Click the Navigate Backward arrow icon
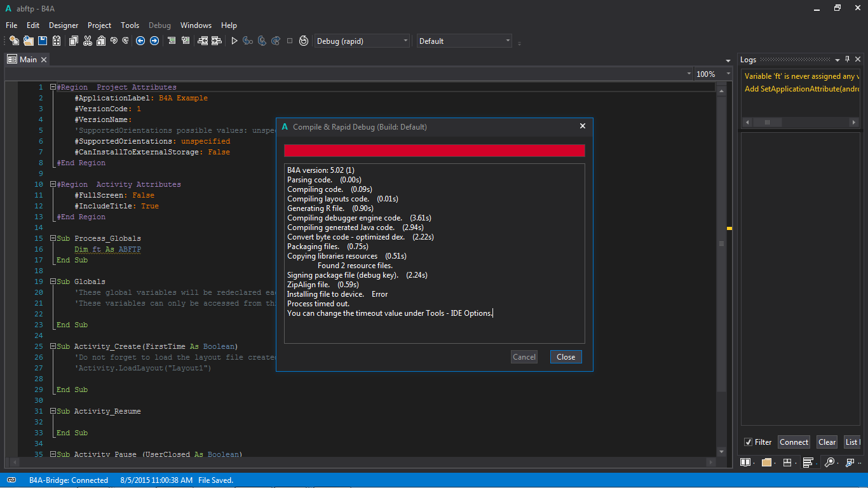The height and width of the screenshot is (488, 868). click(x=140, y=41)
